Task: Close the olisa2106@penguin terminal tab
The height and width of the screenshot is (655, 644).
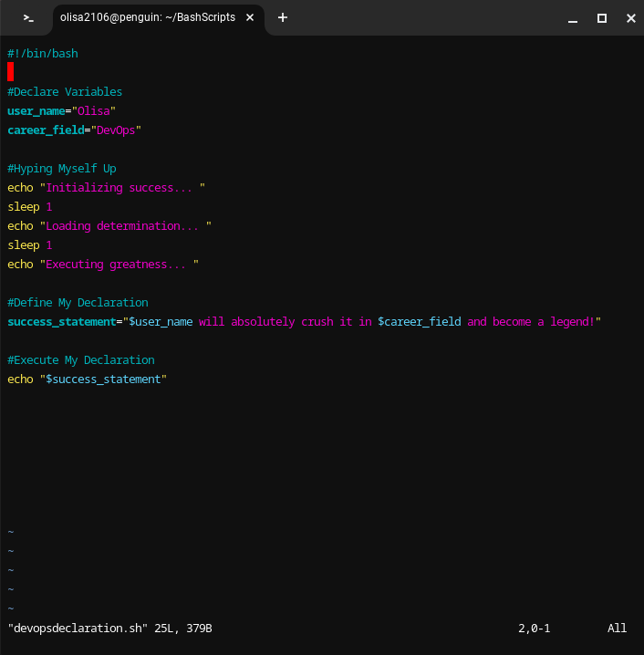Action: (250, 17)
